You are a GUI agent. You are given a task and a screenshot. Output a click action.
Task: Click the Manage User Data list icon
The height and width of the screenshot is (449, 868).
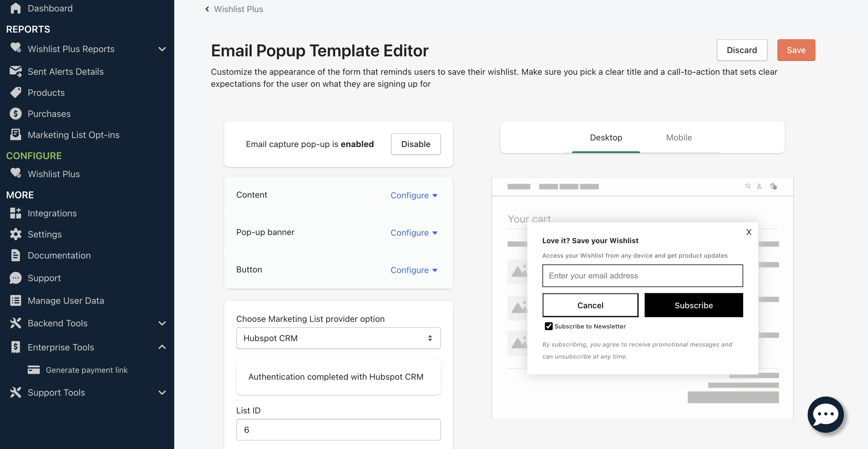pyautogui.click(x=15, y=300)
